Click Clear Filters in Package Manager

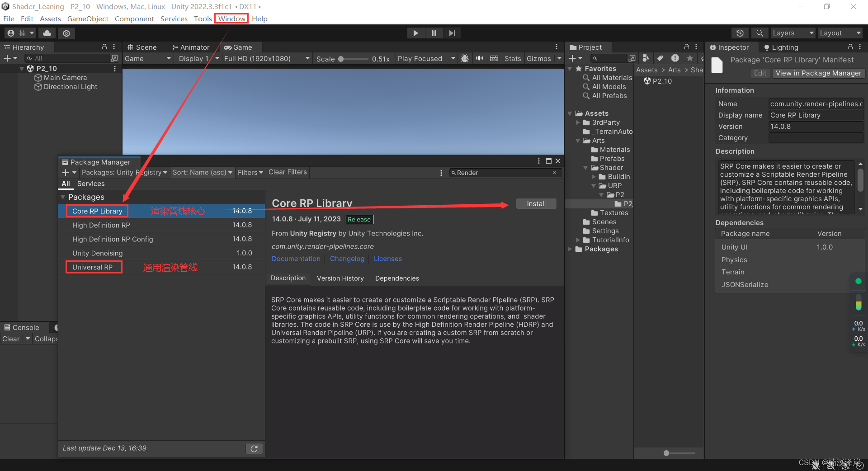(288, 172)
